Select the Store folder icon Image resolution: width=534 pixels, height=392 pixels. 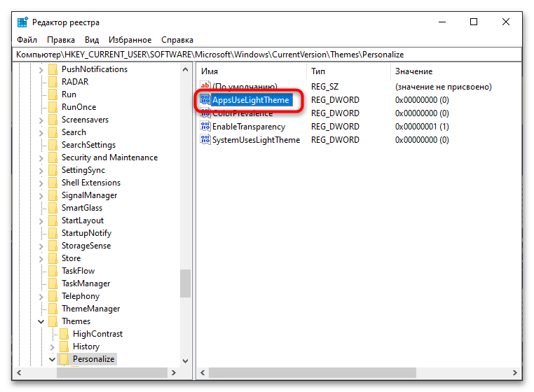pos(53,258)
